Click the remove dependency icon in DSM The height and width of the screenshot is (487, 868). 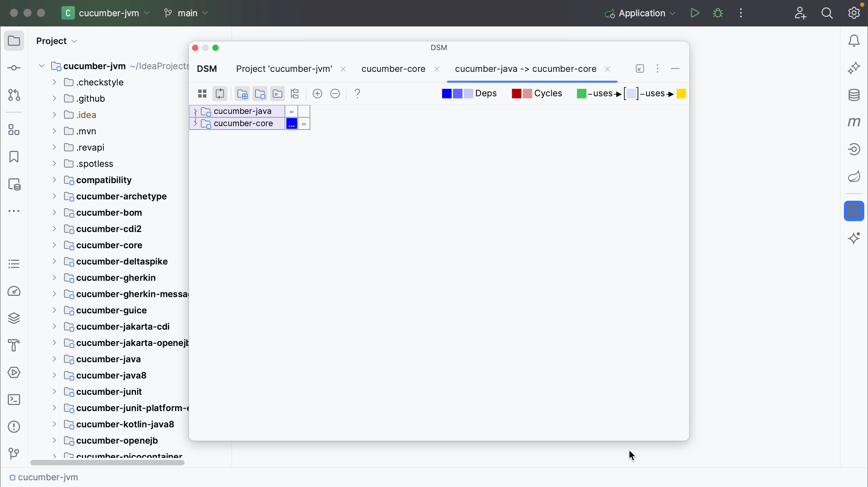(335, 94)
